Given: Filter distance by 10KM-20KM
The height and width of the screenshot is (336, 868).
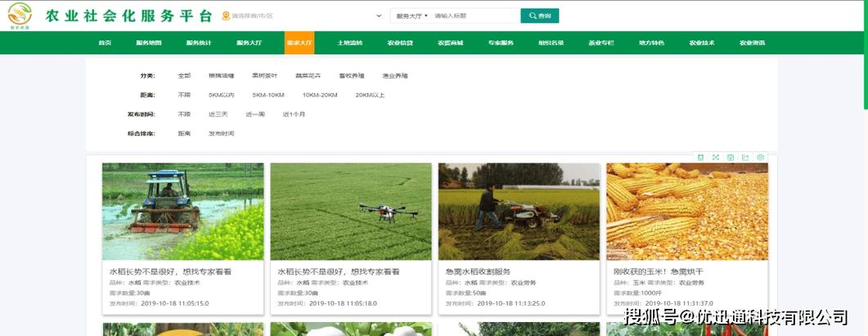Looking at the screenshot, I should (320, 95).
